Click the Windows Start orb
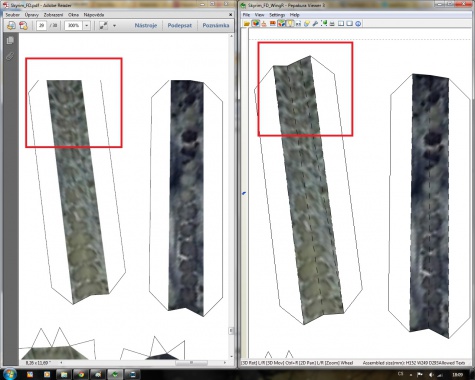Image resolution: width=475 pixels, height=380 pixels. (x=10, y=374)
